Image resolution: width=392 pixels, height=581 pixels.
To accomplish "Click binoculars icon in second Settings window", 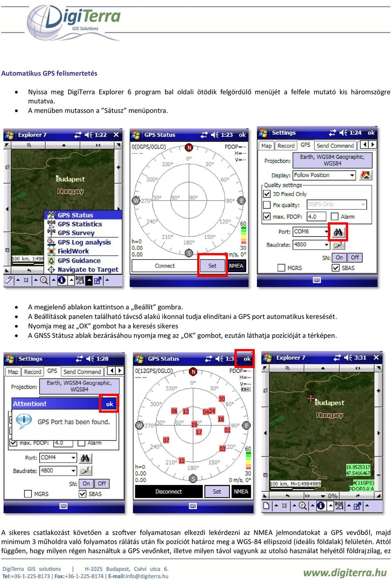I will click(85, 458).
